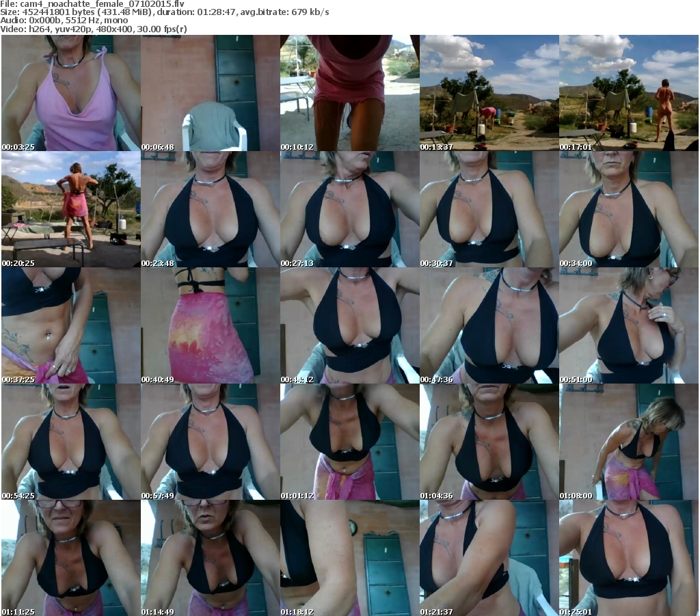Image resolution: width=700 pixels, height=616 pixels.
Task: Select the frame at 00:37:25
Action: tap(71, 325)
